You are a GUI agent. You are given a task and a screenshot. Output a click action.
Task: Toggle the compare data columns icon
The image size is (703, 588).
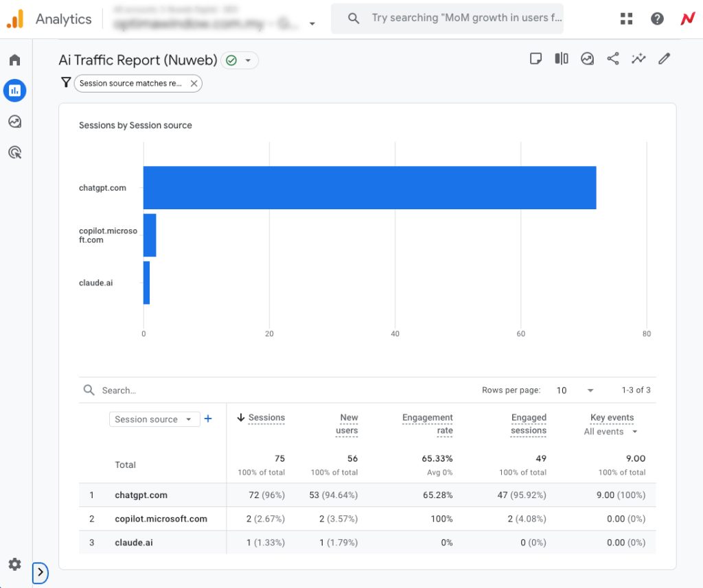point(562,59)
